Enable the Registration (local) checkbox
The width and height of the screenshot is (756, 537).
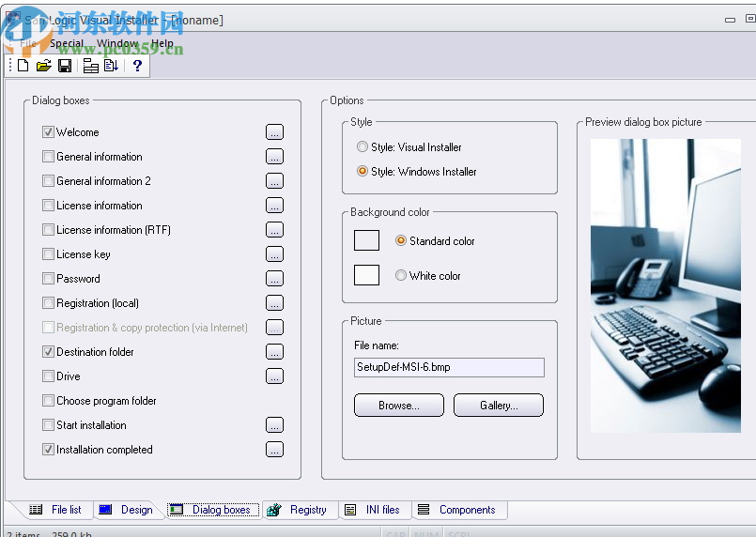(x=48, y=303)
